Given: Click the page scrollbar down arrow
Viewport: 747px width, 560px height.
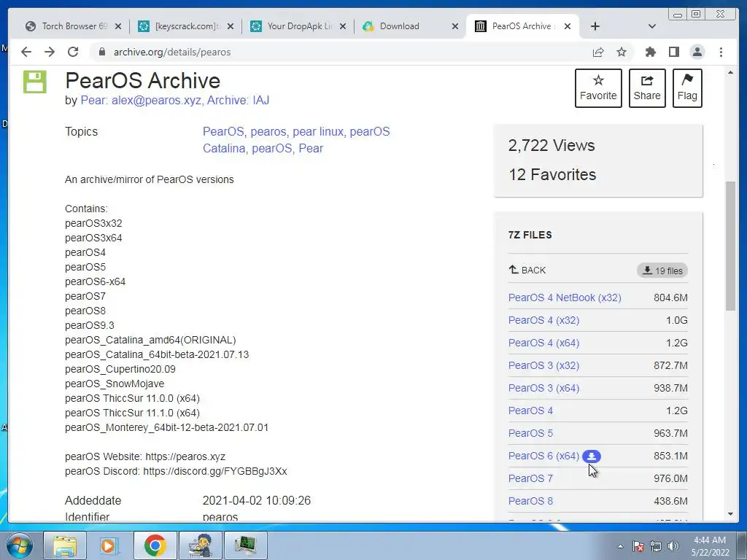Looking at the screenshot, I should (730, 514).
